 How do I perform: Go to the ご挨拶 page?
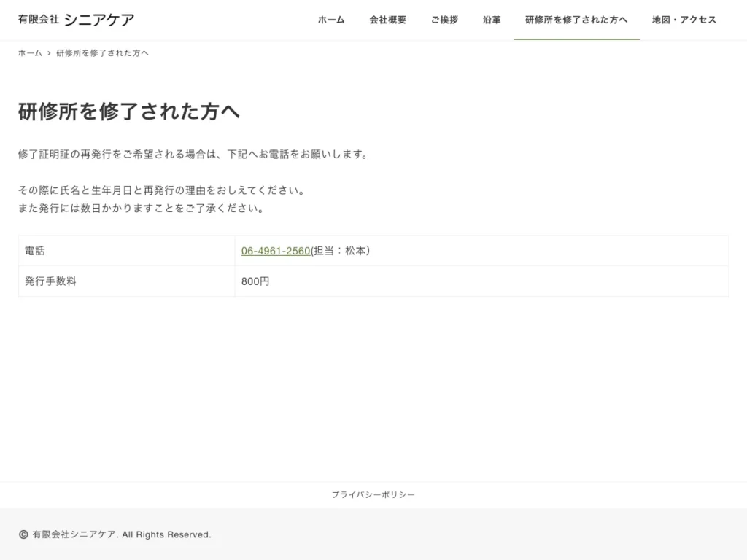[444, 20]
